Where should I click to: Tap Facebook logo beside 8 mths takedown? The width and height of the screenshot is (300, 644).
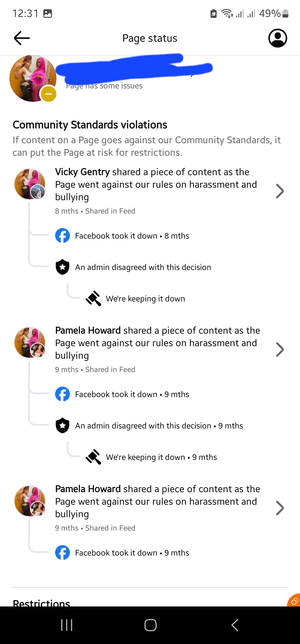[x=62, y=236]
